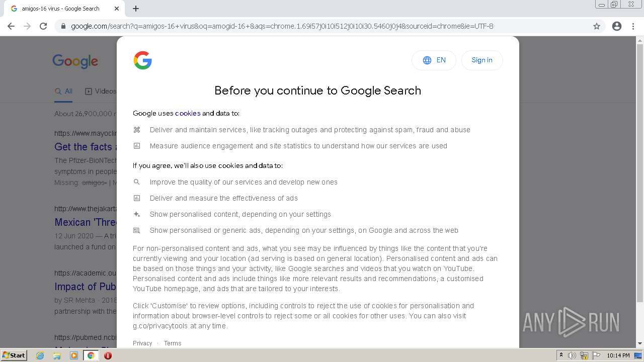Viewport: 644px width, 362px height.
Task: Open the Privacy link at the dialog bottom
Action: point(142,343)
